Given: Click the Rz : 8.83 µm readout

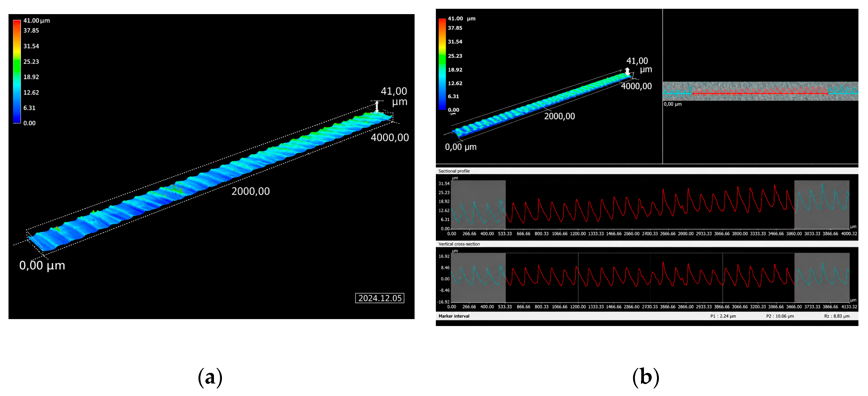Looking at the screenshot, I should coord(837,316).
